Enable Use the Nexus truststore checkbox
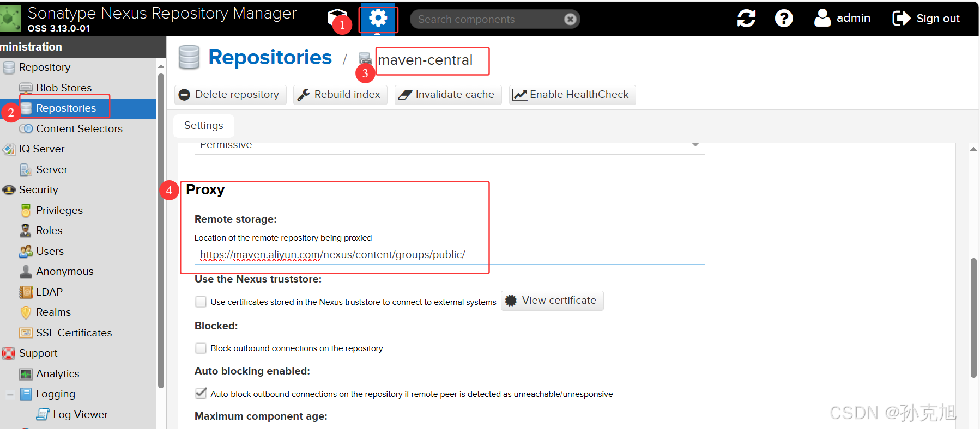980x429 pixels. click(x=201, y=302)
